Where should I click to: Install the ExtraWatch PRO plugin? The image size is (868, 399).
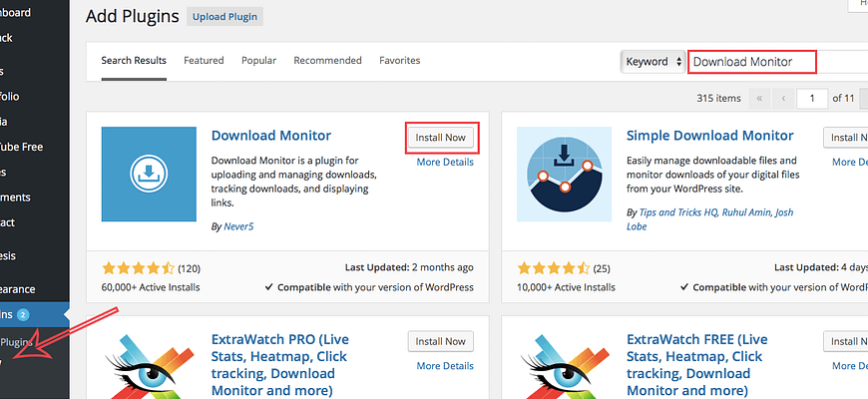point(441,341)
